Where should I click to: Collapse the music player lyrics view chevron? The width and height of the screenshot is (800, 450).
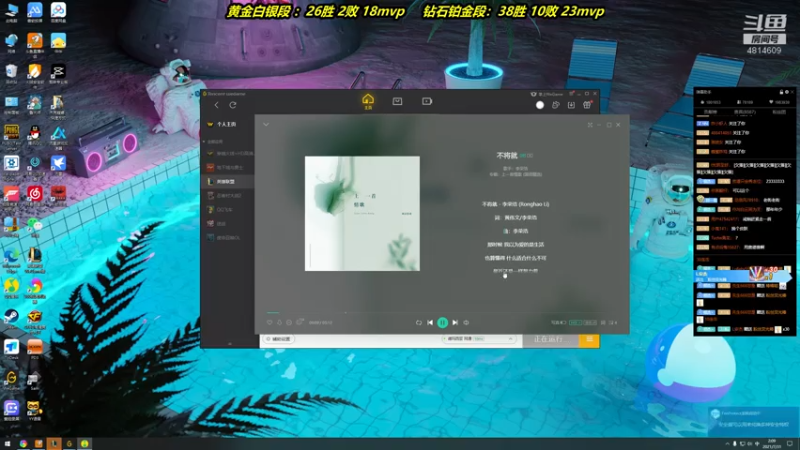point(266,124)
